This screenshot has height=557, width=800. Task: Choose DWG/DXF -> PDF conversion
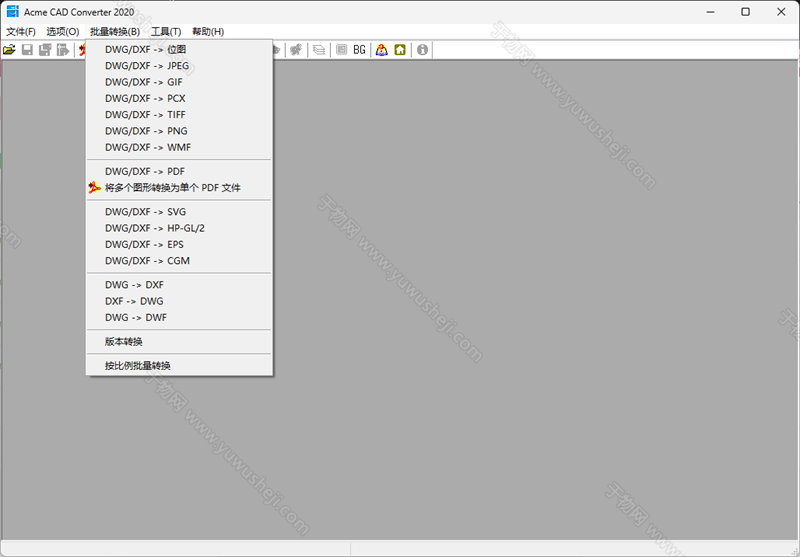coord(144,171)
